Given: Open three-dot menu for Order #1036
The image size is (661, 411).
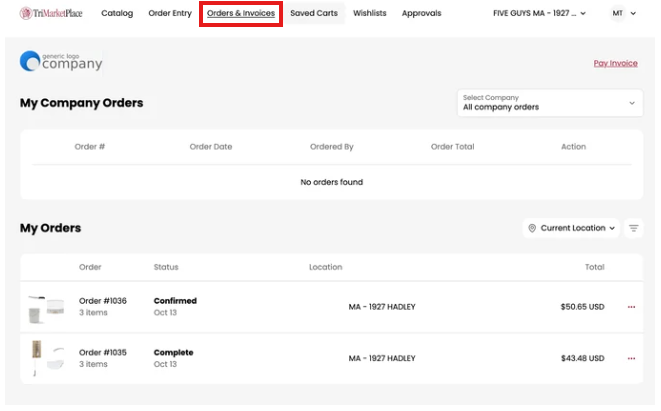Looking at the screenshot, I should click(631, 307).
